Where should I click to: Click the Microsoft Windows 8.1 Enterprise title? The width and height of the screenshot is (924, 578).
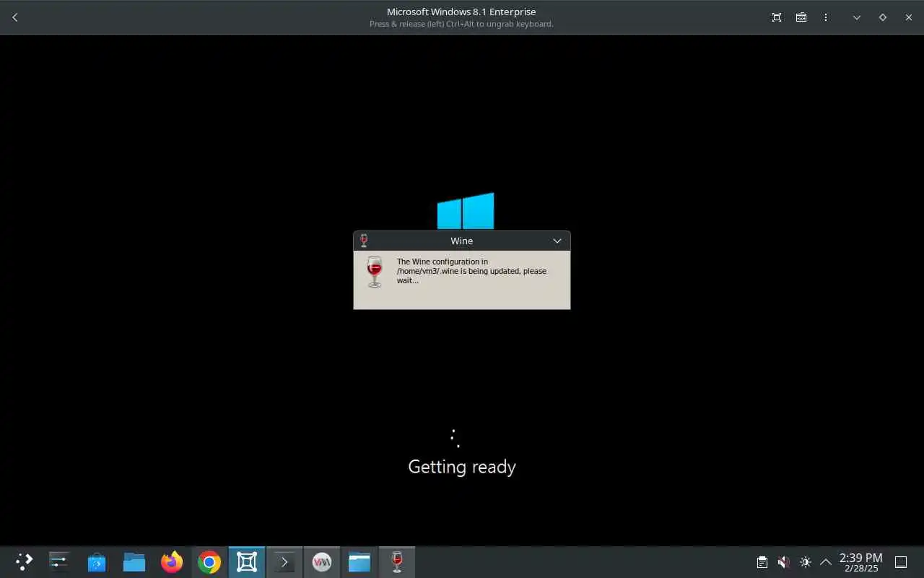(x=461, y=12)
